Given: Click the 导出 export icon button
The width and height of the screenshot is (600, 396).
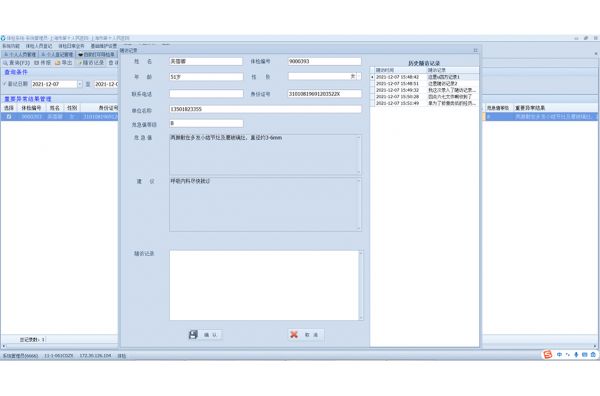Looking at the screenshot, I should pyautogui.click(x=57, y=62).
